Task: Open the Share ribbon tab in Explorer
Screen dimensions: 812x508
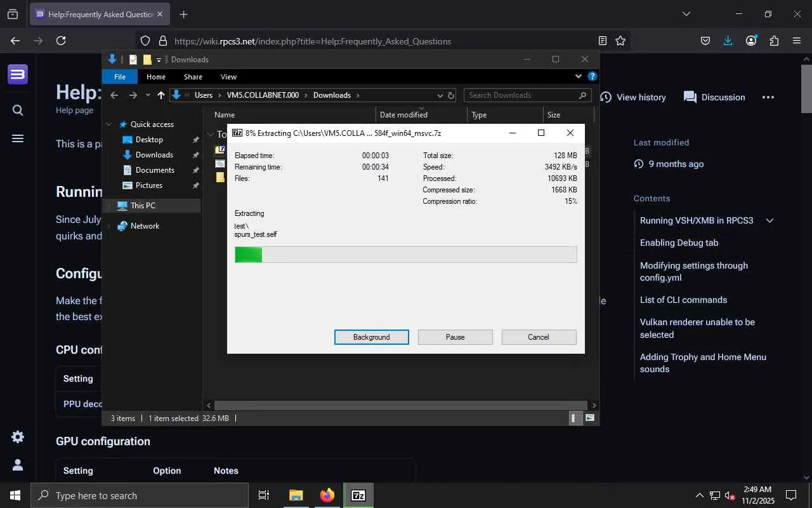Action: click(x=193, y=77)
